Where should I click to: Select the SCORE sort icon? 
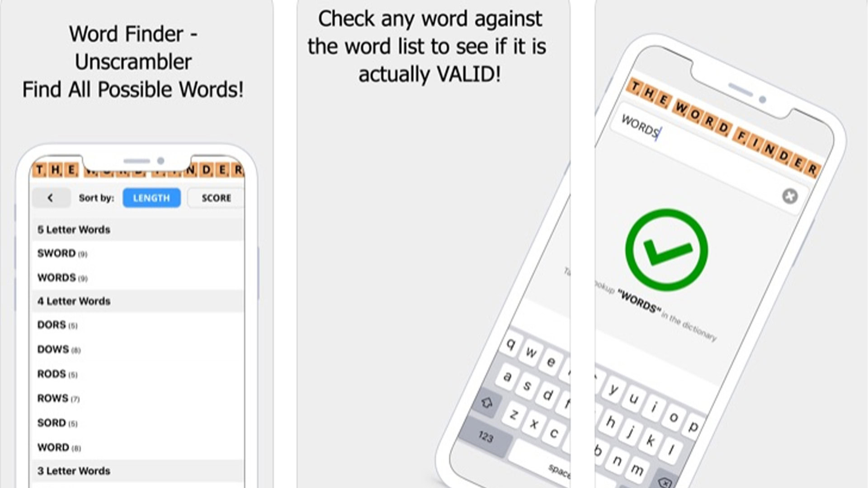pyautogui.click(x=216, y=198)
